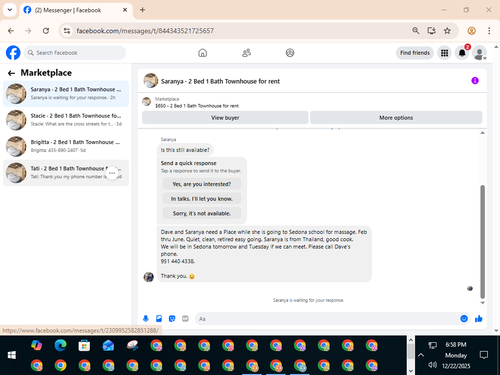Send quick reply Sorry, it's not available.
Image resolution: width=500 pixels, height=375 pixels.
click(x=202, y=213)
